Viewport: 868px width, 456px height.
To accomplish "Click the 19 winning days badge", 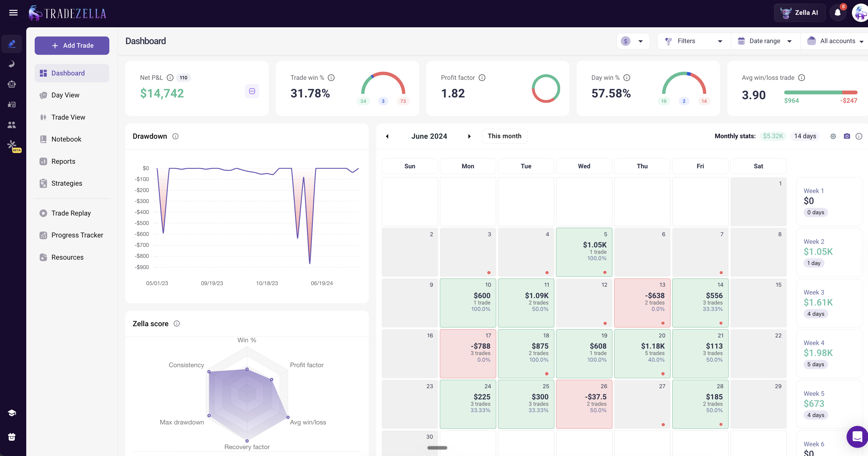I will (664, 101).
